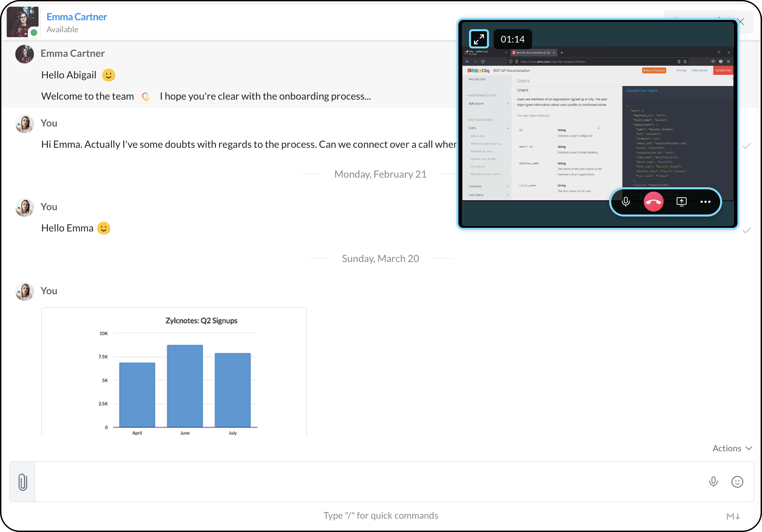Click the message input field
Screen dimensions: 762x532
coord(365,482)
